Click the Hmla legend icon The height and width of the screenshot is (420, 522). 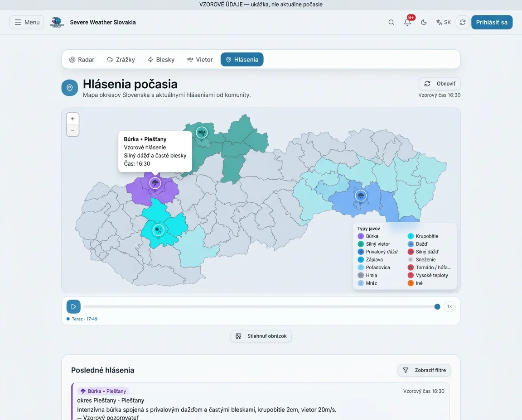point(361,275)
